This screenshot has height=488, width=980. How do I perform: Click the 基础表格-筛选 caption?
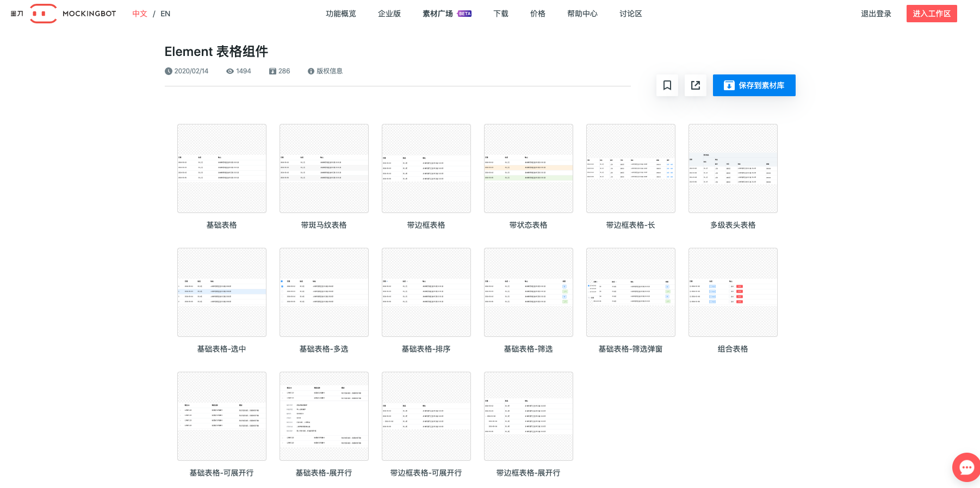tap(529, 349)
